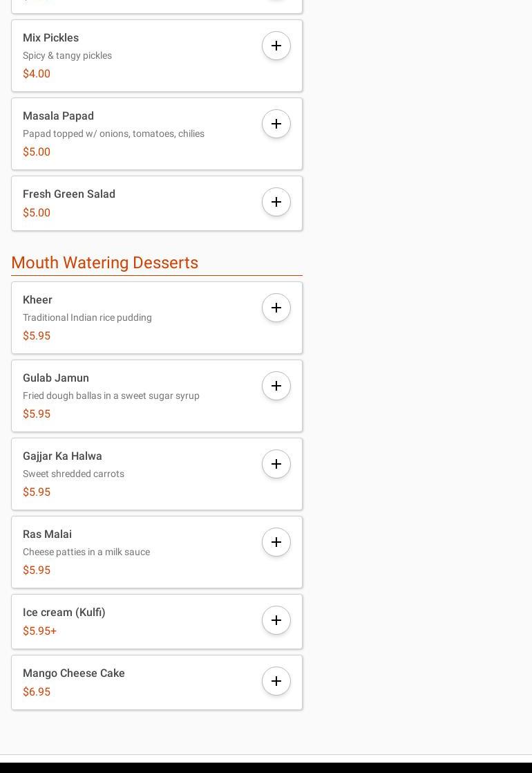The image size is (532, 773).
Task: Tap plus icon for Gajjar Ka Halwa
Action: click(276, 465)
